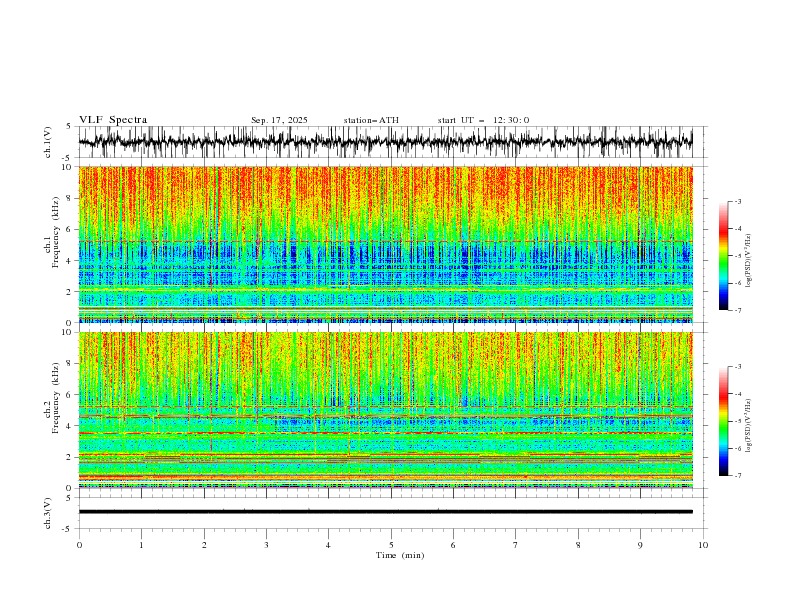Click the "2" kHz tick on ch.2 frequency axis

click(69, 457)
